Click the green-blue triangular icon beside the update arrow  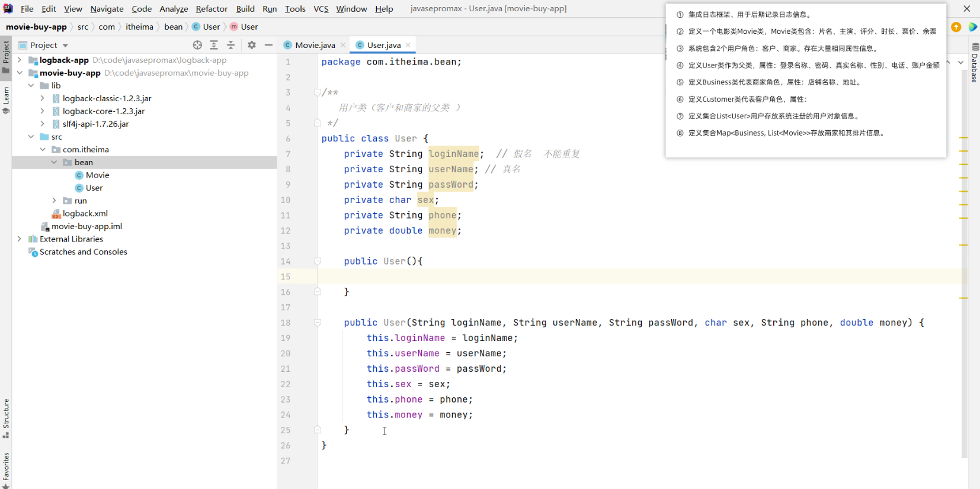[972, 27]
